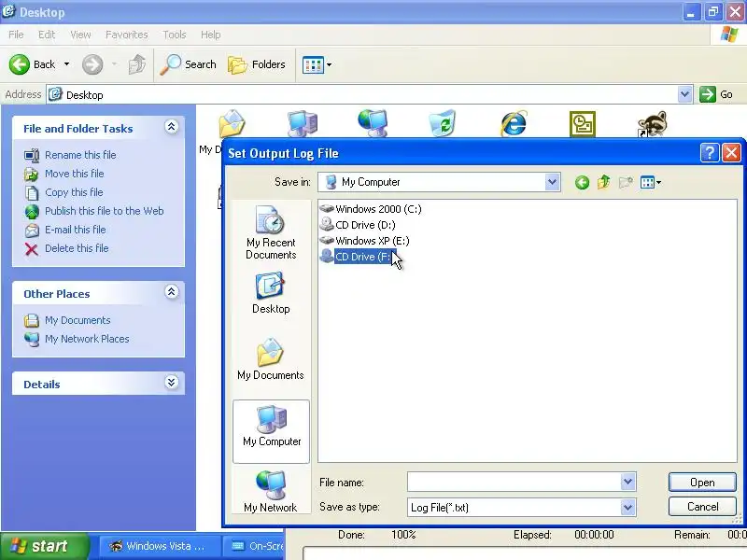
Task: Click E-mail this file
Action: (76, 230)
